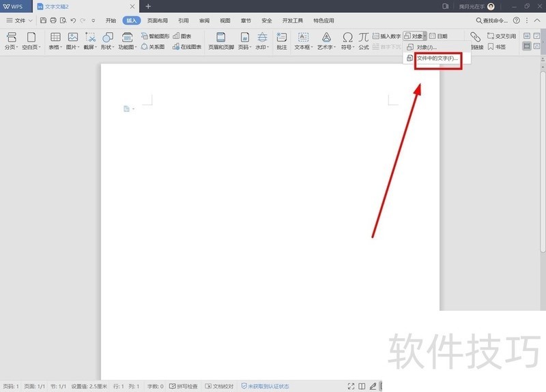This screenshot has height=392, width=546.
Task: Click the Date (日期) button
Action: [438, 36]
